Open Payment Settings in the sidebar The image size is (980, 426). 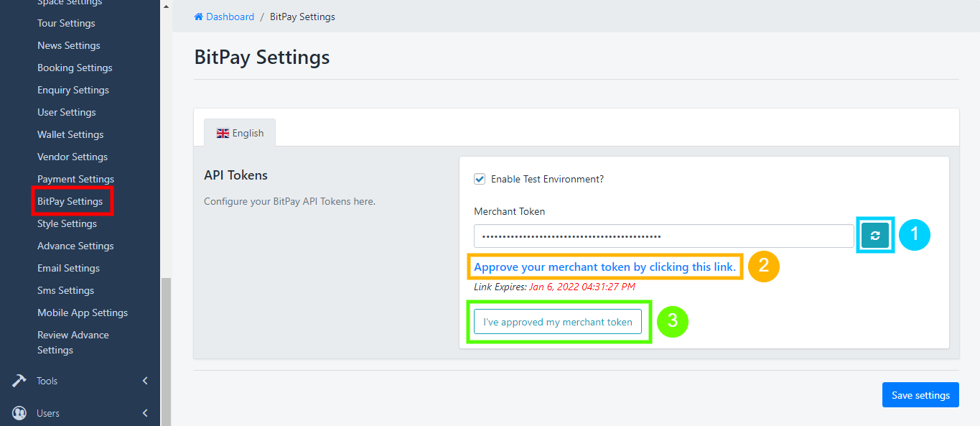(x=75, y=178)
